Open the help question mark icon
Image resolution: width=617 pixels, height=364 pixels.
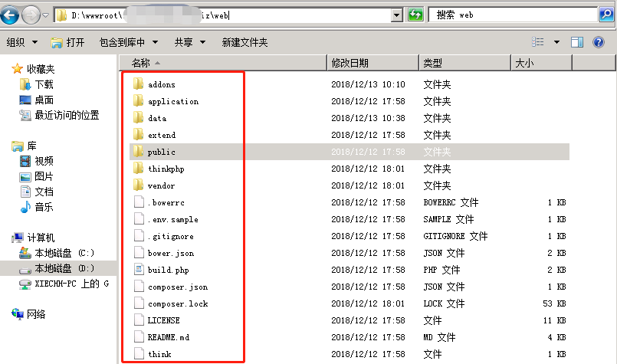tap(599, 42)
